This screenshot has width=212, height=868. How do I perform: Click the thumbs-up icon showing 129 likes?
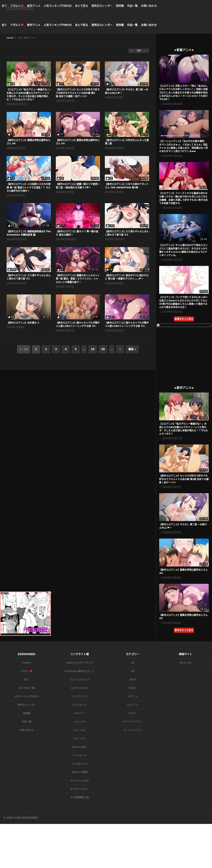click(x=58, y=317)
